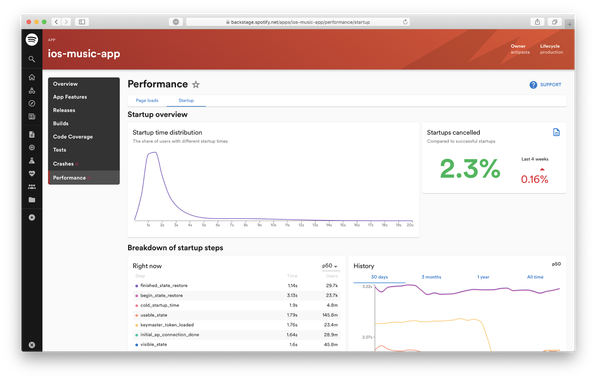Star the Performance page as favorite
This screenshot has height=380, width=596.
[x=196, y=84]
